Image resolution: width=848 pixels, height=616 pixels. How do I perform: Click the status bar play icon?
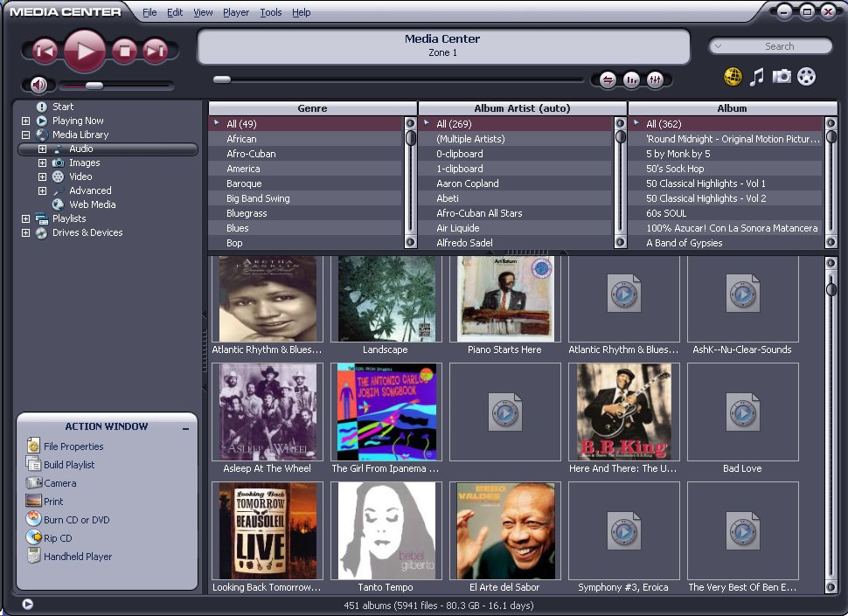28,604
